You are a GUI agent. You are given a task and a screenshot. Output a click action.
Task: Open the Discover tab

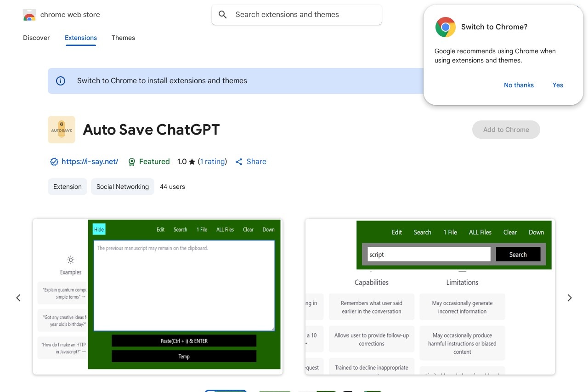(x=36, y=38)
